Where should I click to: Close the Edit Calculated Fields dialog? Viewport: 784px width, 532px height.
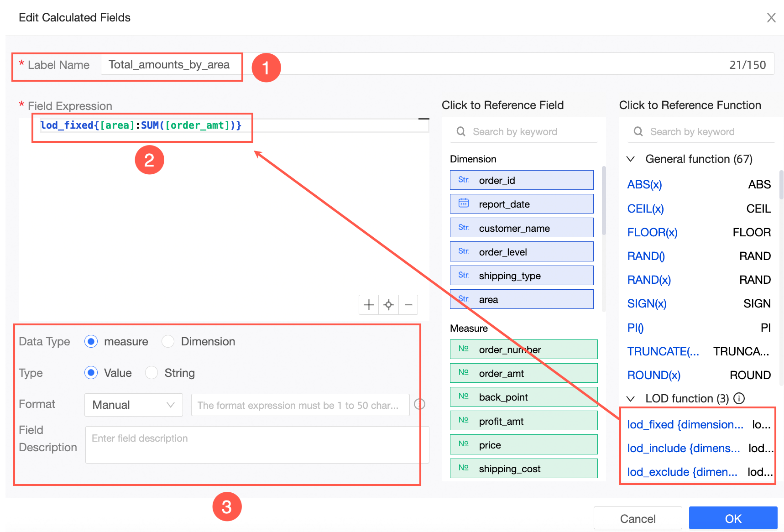pos(771,18)
